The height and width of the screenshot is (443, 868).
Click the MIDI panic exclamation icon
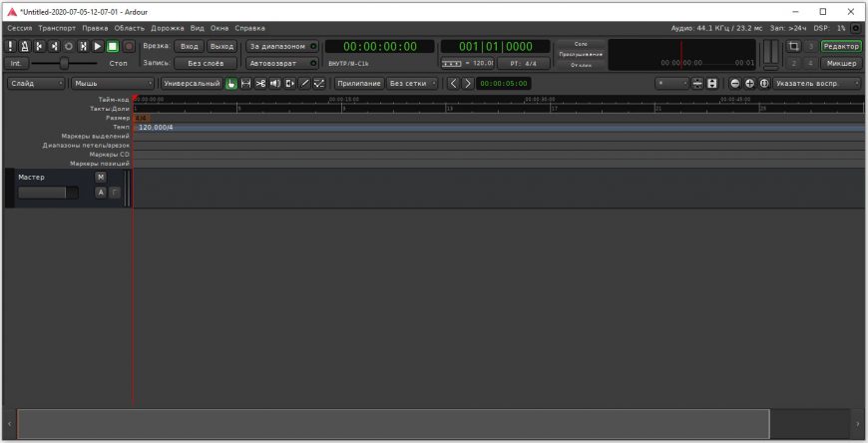[x=11, y=46]
